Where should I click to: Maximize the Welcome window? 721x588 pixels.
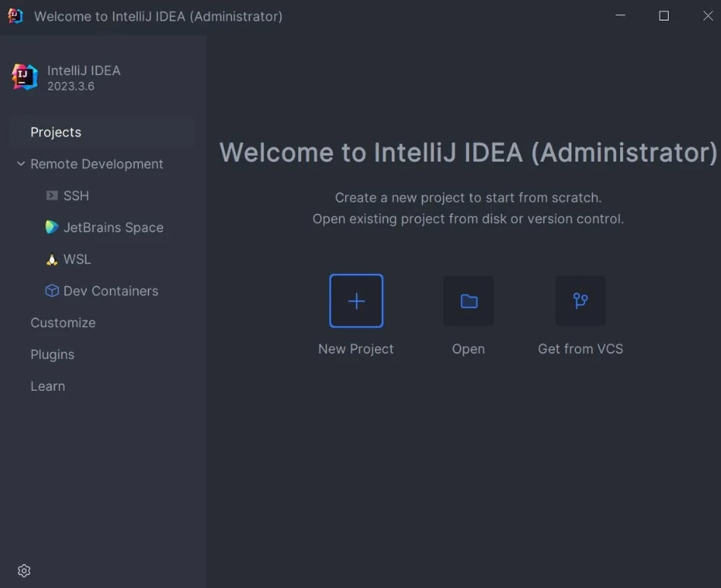pos(664,16)
